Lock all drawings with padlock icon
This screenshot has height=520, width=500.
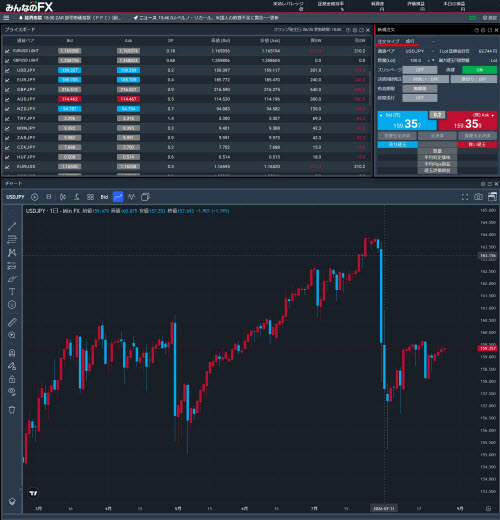pyautogui.click(x=12, y=379)
